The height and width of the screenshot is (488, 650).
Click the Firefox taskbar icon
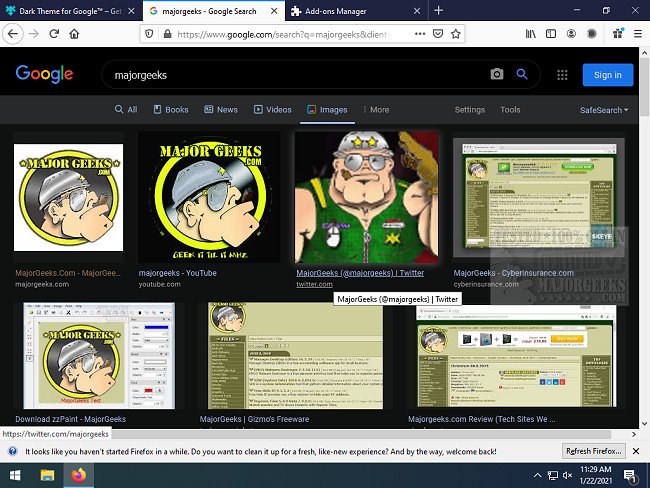point(78,475)
